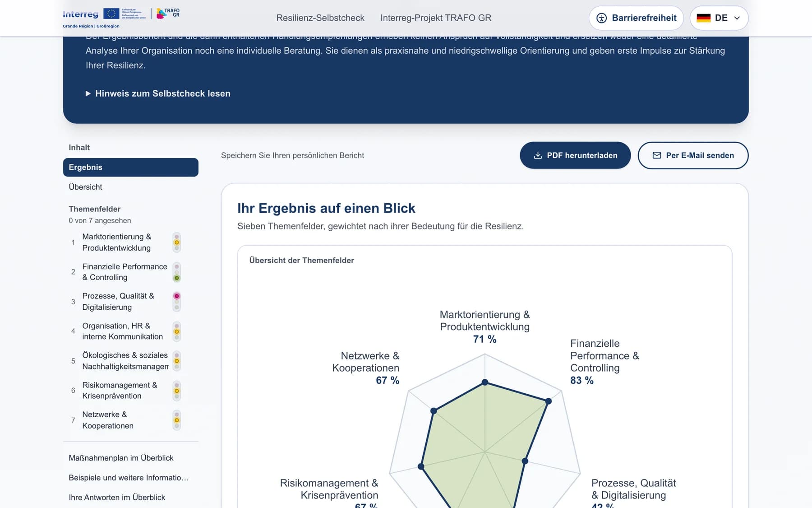Click traffic light beside Ökologisches & soziales Nachhaltigkeitsmanagement

click(177, 361)
